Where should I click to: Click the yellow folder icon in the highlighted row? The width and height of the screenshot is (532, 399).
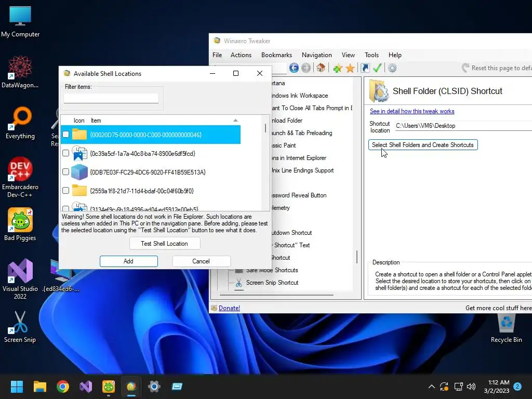[79, 135]
